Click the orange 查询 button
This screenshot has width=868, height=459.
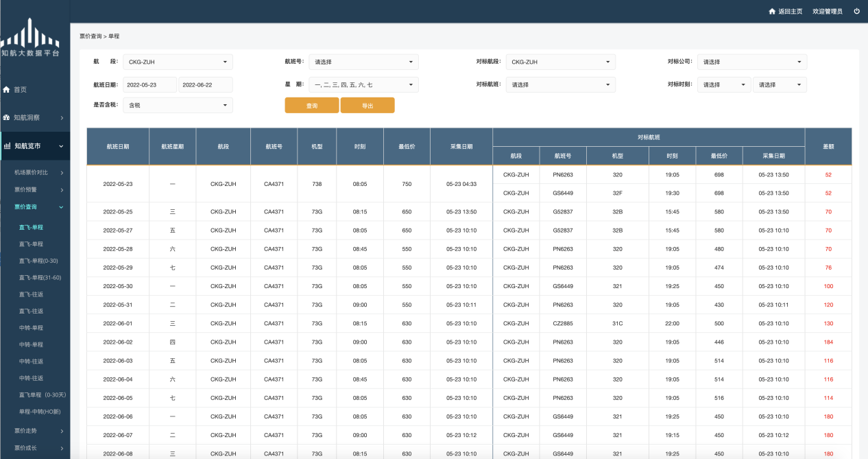312,106
